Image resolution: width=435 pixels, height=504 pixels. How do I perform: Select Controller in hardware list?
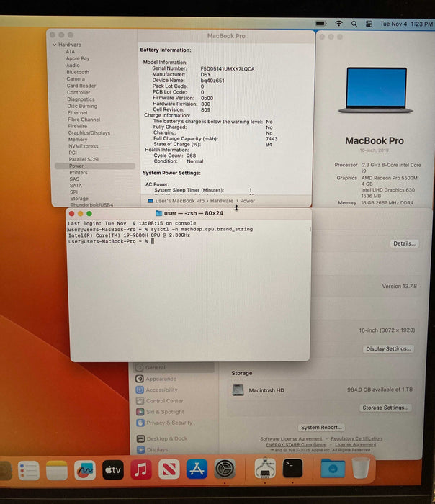[x=79, y=92]
